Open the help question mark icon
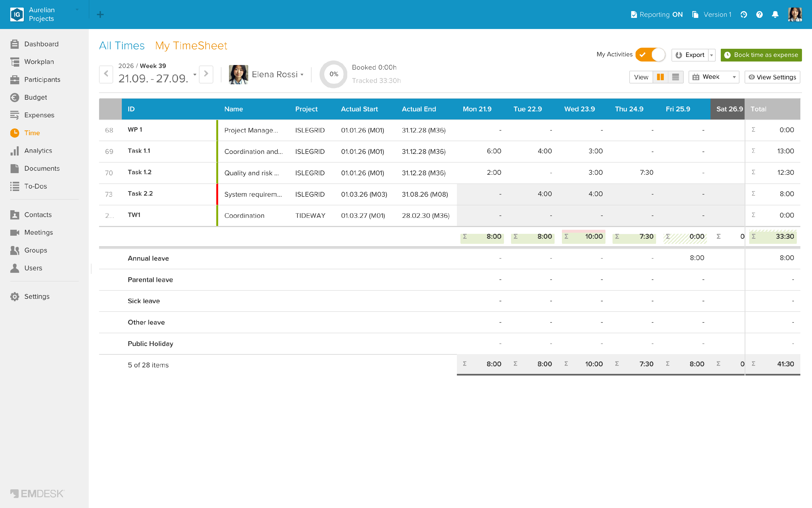 click(x=759, y=14)
